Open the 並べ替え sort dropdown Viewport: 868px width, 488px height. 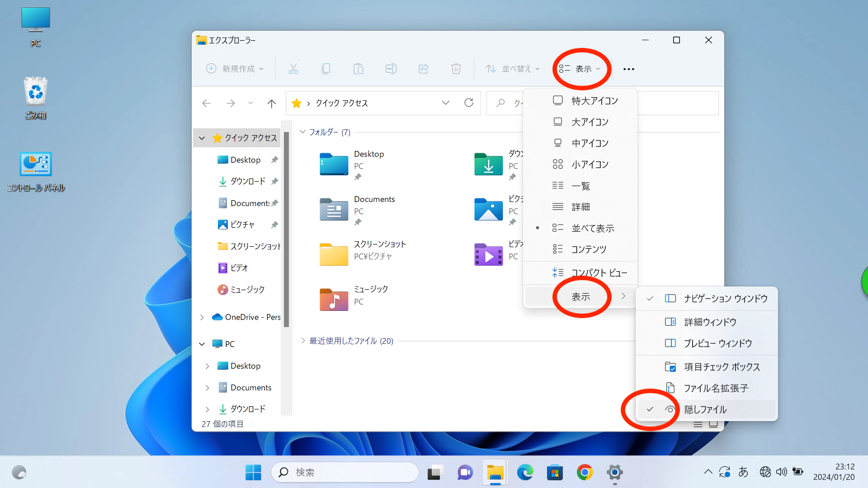pos(513,69)
